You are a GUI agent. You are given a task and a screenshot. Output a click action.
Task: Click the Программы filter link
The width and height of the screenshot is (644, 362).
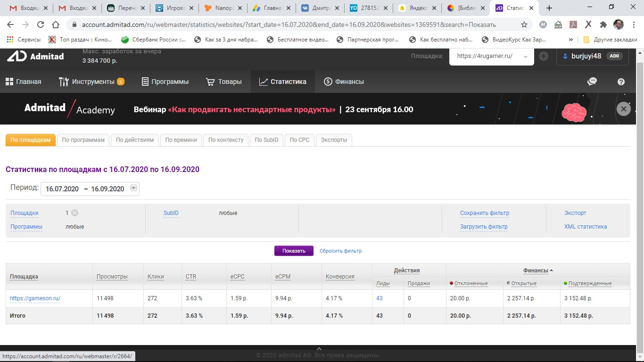pos(26,227)
